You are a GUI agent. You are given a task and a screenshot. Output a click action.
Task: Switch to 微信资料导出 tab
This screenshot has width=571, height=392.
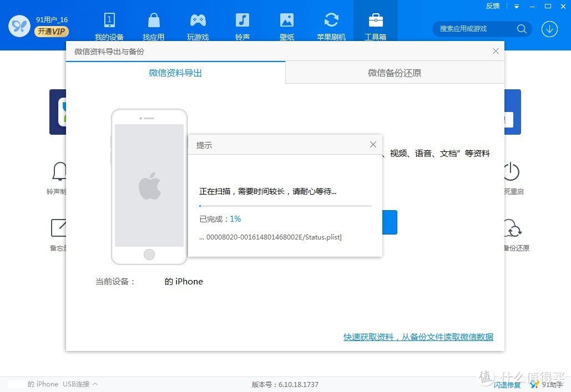(175, 73)
